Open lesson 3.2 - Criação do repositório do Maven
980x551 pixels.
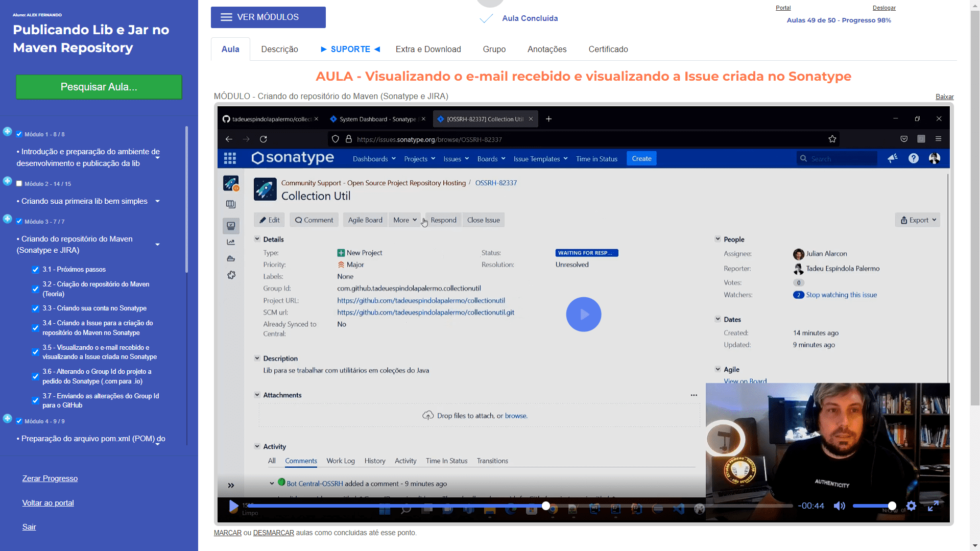96,289
